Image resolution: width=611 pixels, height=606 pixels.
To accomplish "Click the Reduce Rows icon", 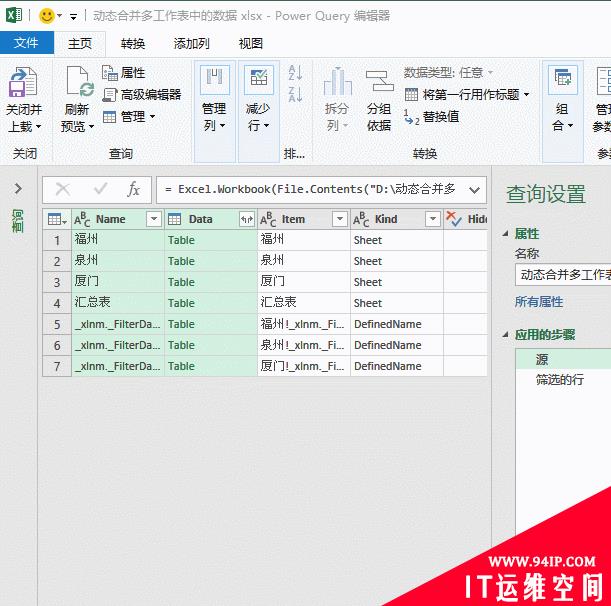I will (259, 80).
